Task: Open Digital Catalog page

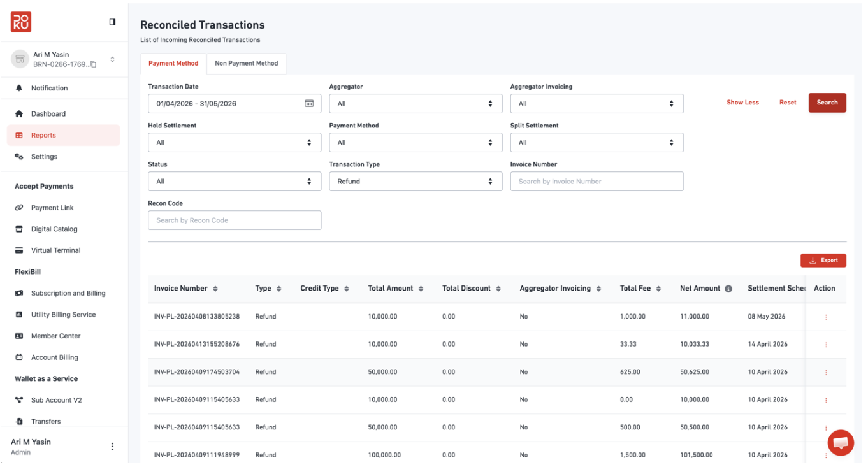Action: (x=54, y=229)
